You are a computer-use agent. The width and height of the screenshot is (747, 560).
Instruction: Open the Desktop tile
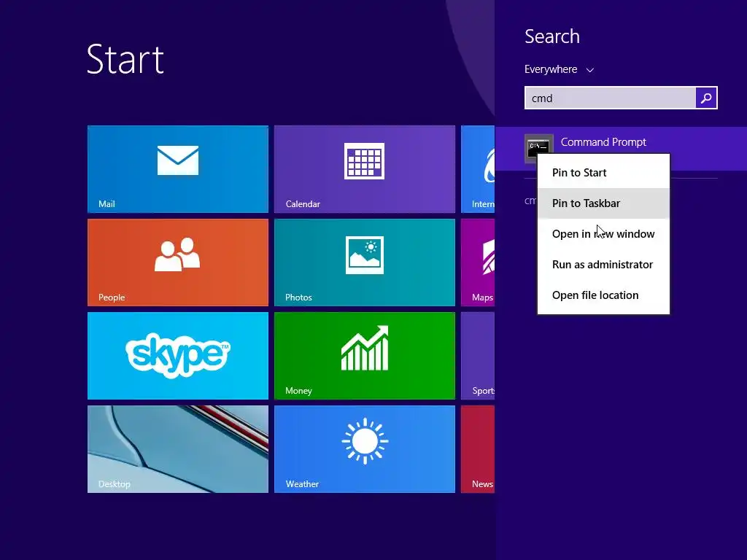click(x=178, y=449)
